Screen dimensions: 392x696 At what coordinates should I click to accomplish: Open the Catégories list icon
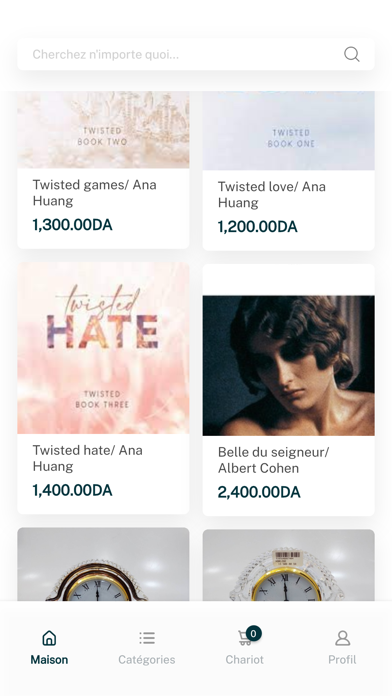(x=147, y=638)
